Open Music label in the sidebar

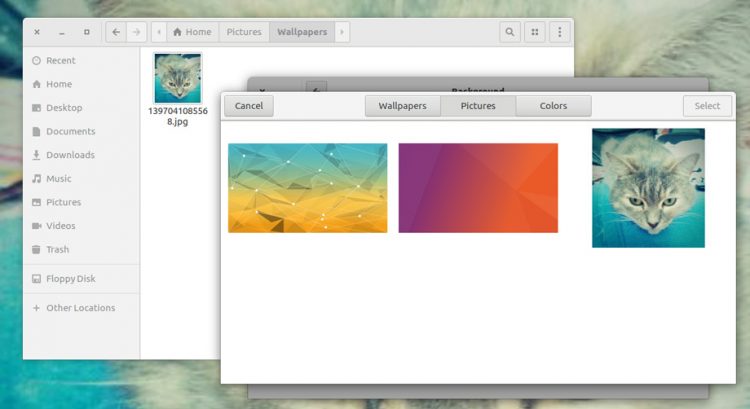coord(58,178)
